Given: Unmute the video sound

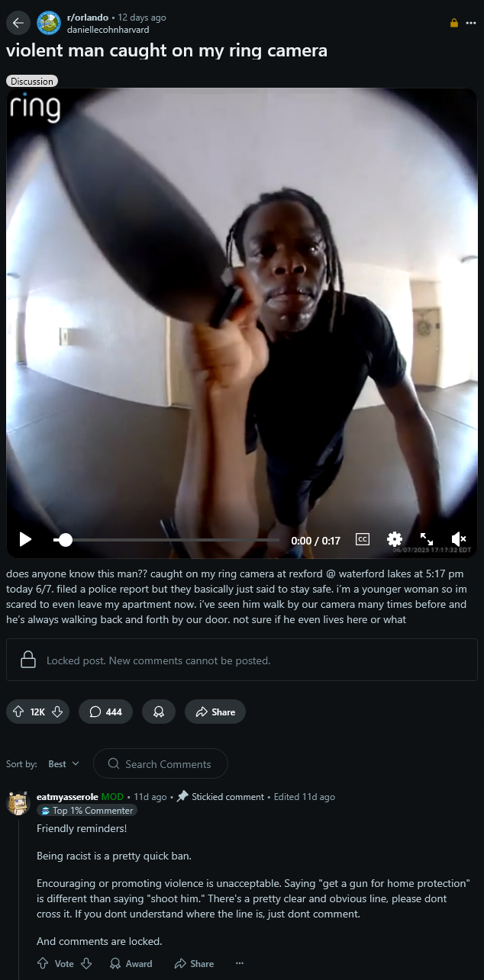Looking at the screenshot, I should tap(459, 540).
